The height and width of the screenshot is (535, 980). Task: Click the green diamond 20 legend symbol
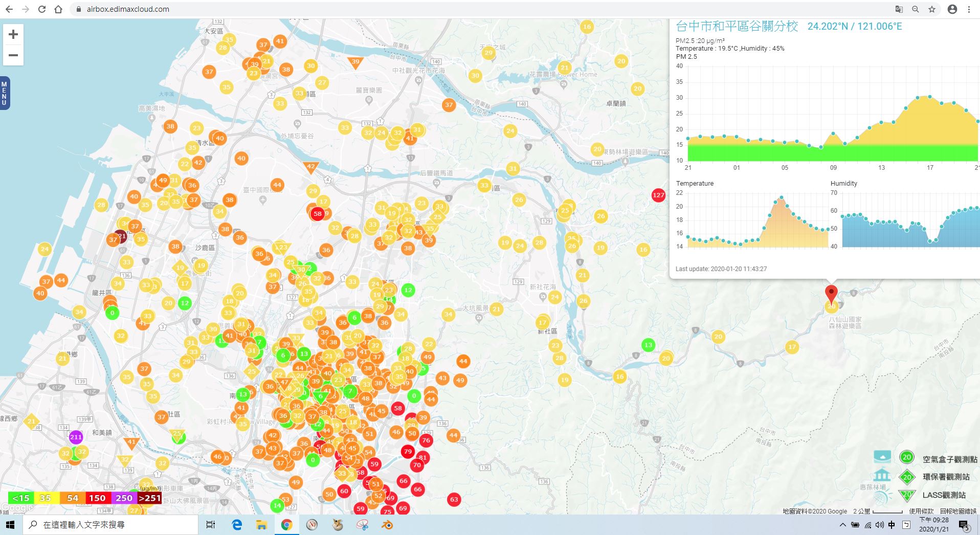point(907,477)
